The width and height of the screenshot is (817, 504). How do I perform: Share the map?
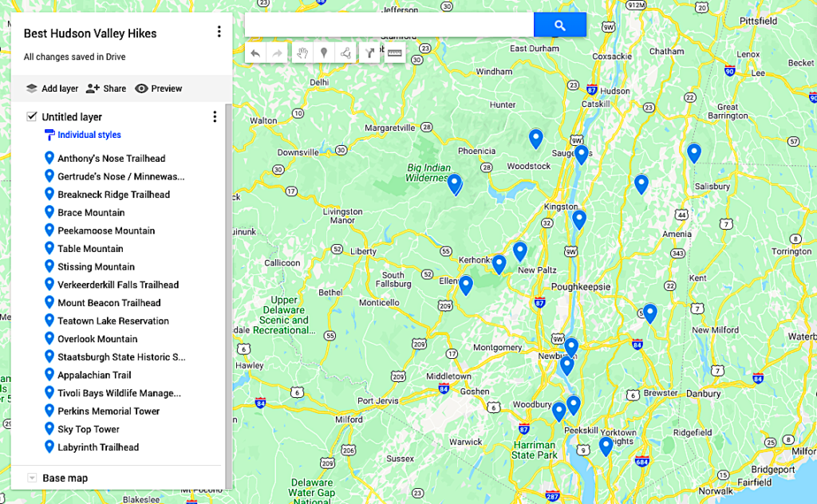(106, 89)
